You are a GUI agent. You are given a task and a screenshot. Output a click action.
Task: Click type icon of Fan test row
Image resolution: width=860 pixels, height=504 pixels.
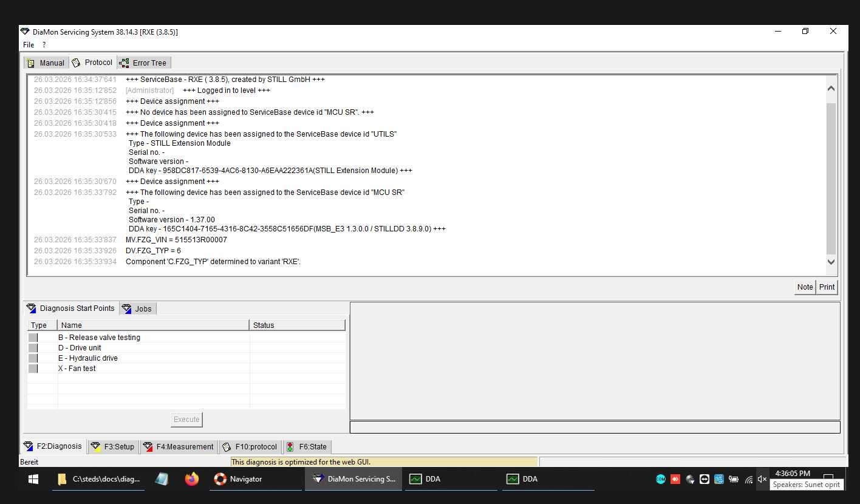33,369
